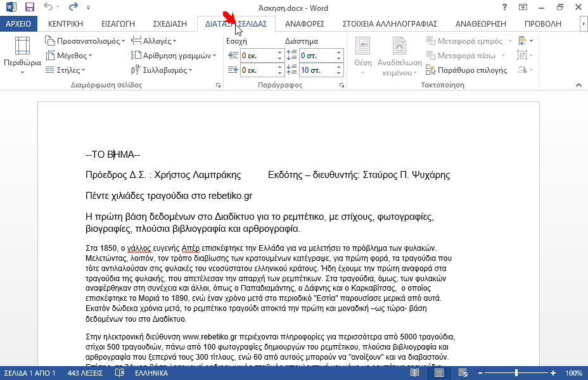588x380 pixels.
Task: Switch to ΣΤΟΙΧΕΙΑ ΑΛΛΗΛΟΓΡΑΦΙΑΣ tab
Action: tap(390, 23)
